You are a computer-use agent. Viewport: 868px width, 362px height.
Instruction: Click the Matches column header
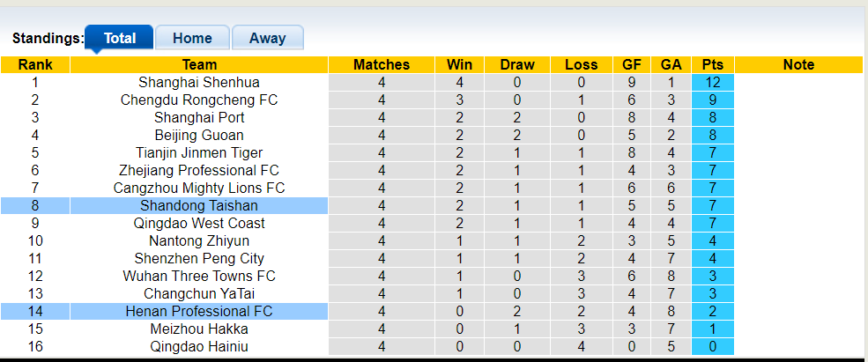(382, 64)
